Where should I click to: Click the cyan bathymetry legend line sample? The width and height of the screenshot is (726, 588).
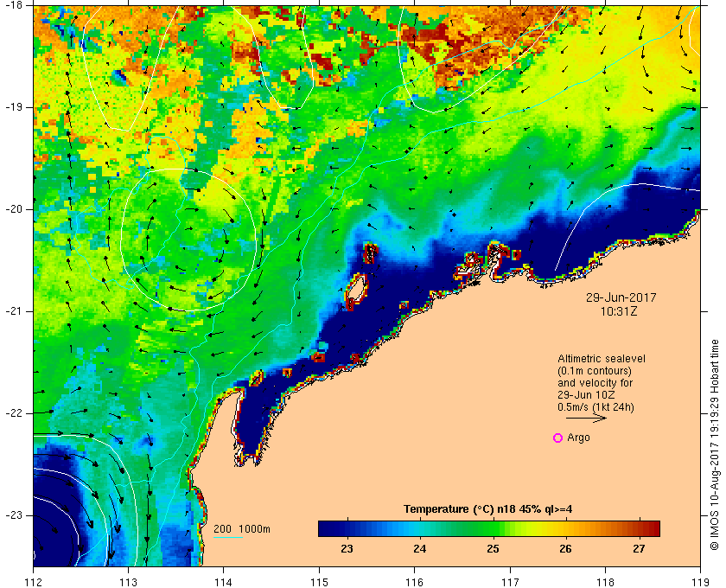click(228, 538)
